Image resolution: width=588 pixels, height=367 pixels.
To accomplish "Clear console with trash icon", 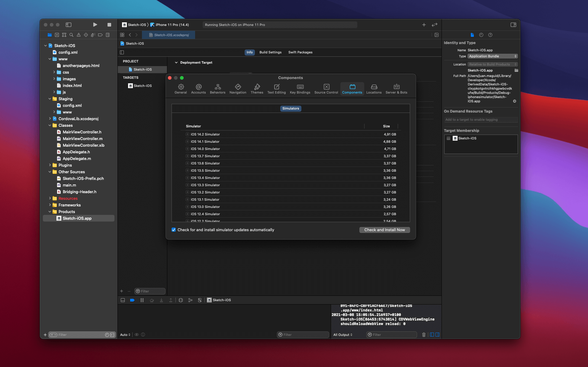I will point(424,335).
